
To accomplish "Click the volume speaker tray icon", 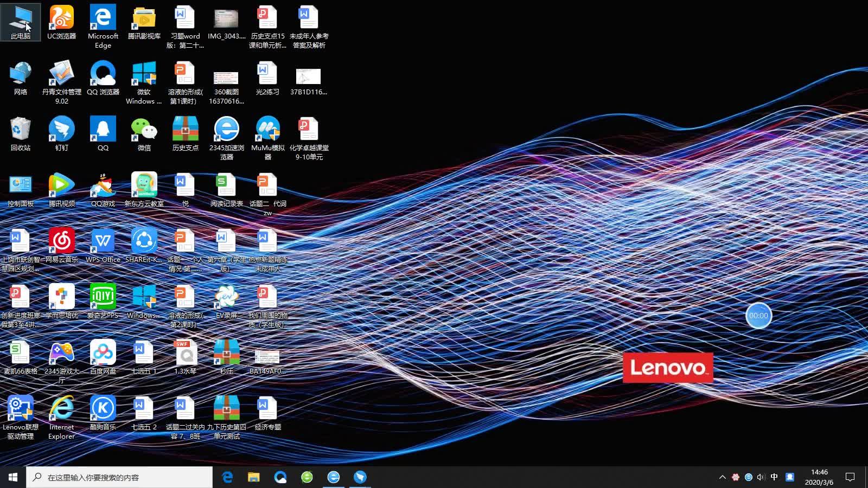I will click(x=761, y=477).
